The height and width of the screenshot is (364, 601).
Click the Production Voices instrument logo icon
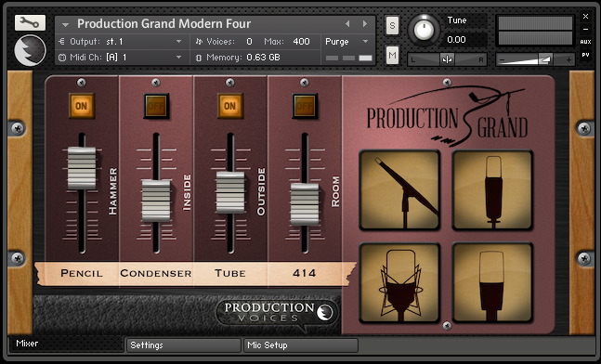30,50
